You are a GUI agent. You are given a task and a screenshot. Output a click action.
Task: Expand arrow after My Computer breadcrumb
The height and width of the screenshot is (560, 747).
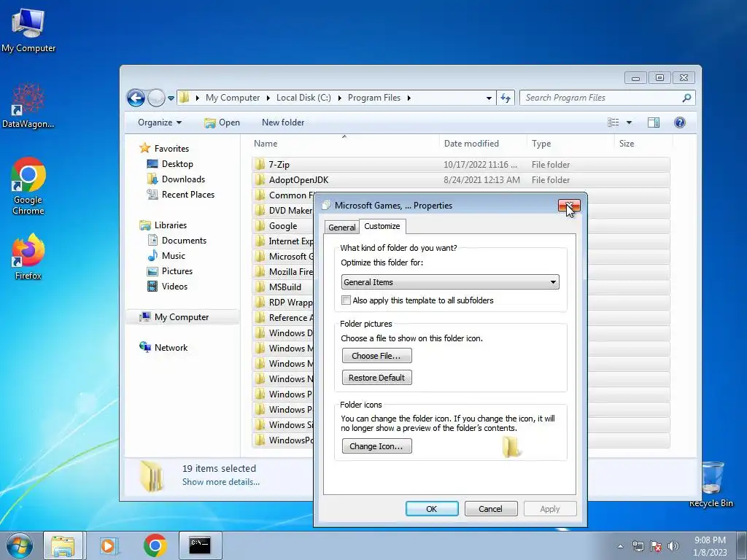pos(268,98)
